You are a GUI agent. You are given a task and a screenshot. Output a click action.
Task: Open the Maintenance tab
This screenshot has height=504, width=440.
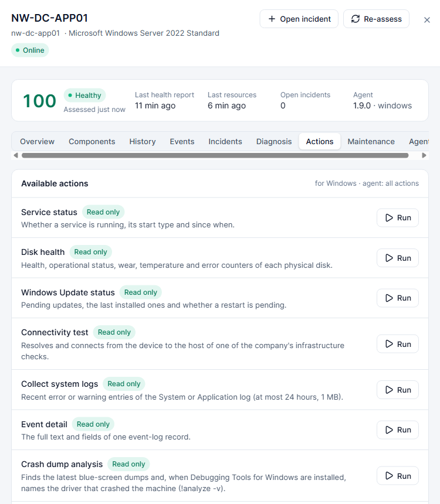371,141
